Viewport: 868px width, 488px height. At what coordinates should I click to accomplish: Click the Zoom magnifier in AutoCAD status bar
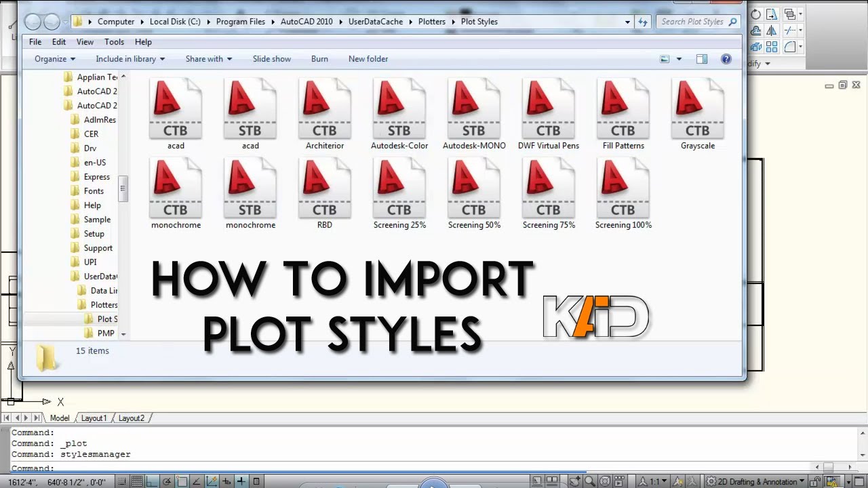click(590, 481)
